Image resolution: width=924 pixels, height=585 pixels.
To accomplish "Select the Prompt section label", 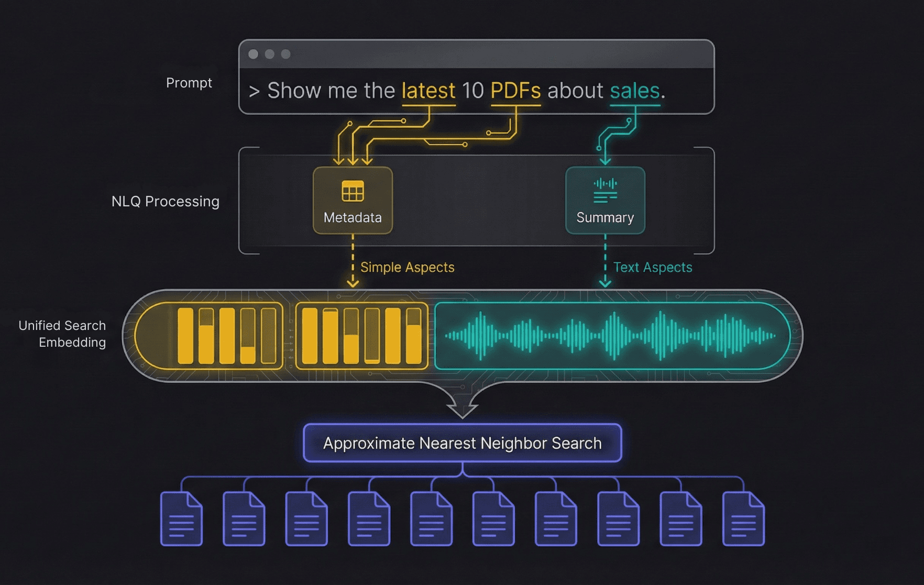I will coord(189,82).
